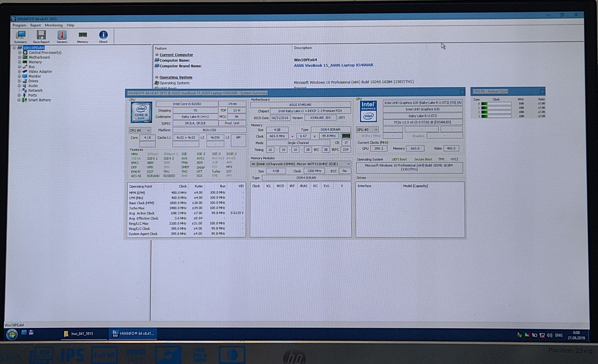Click the memory chip icon beside 99.8 MHz
This screenshot has height=364, width=598.
(x=346, y=136)
